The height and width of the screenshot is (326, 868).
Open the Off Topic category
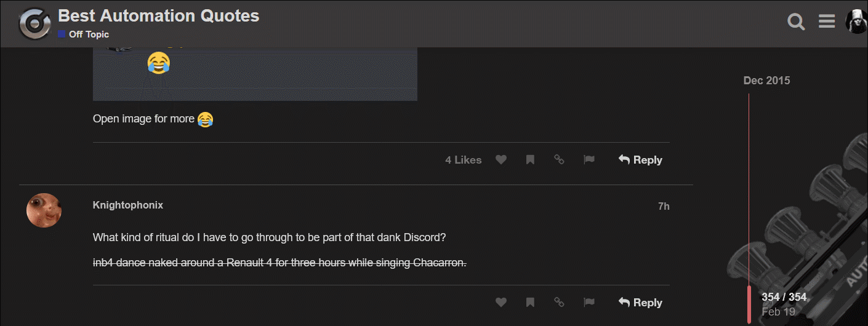(x=89, y=34)
